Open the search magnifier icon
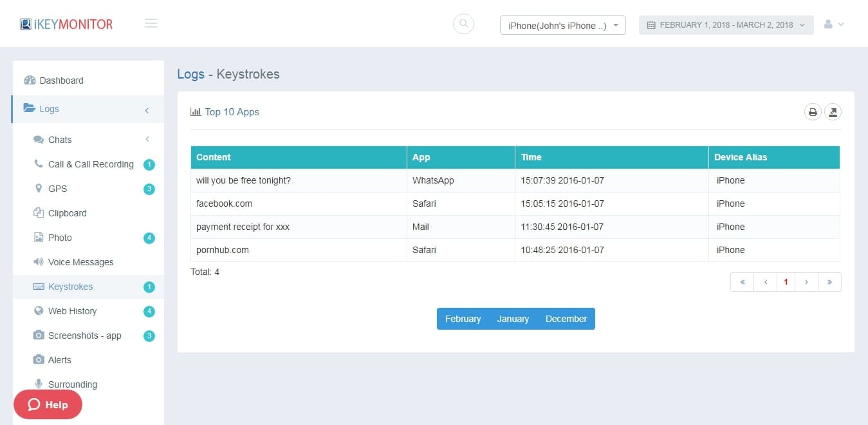 click(463, 24)
